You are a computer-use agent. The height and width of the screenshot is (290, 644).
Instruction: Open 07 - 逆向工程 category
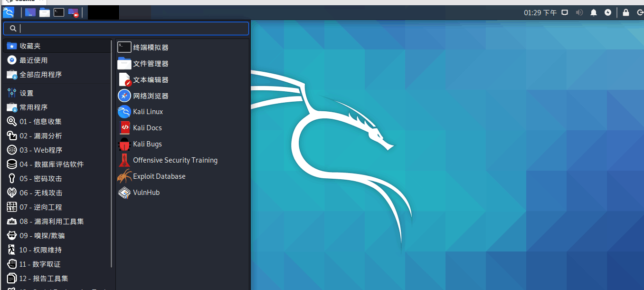pos(57,207)
